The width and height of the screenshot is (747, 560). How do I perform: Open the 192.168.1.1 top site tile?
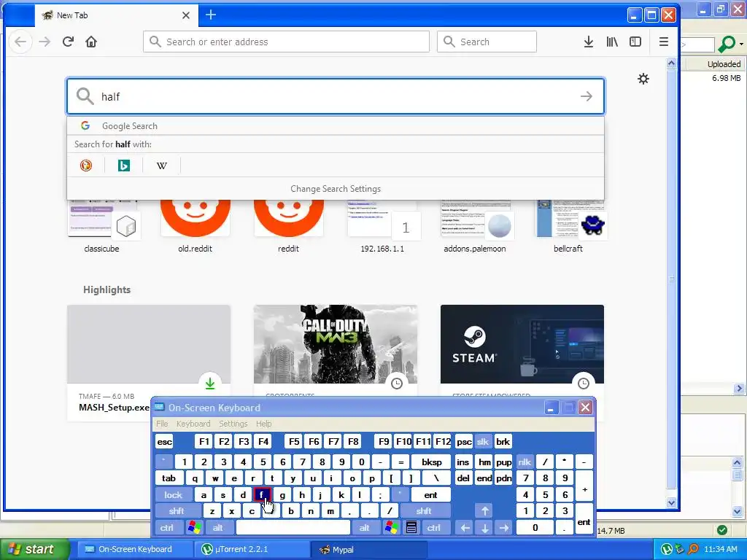click(382, 226)
